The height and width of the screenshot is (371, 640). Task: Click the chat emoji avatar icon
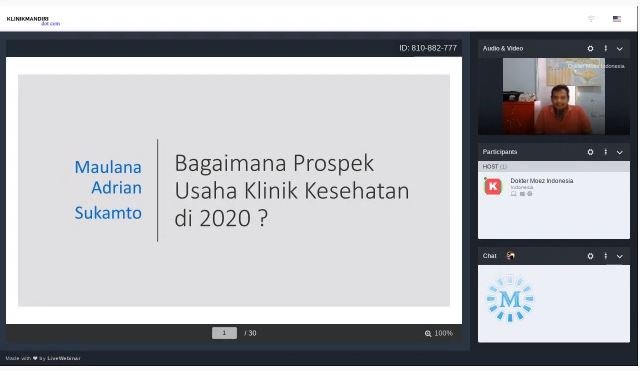pos(510,256)
